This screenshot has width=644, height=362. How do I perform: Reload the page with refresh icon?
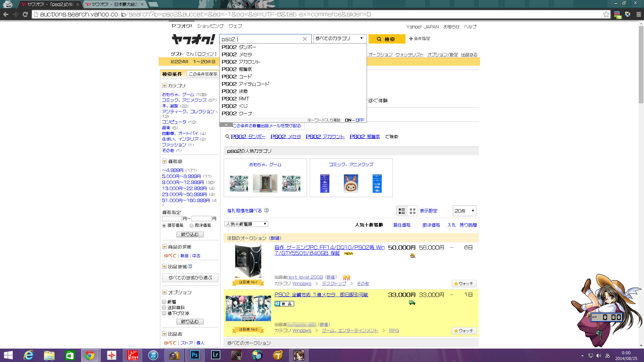pyautogui.click(x=25, y=14)
